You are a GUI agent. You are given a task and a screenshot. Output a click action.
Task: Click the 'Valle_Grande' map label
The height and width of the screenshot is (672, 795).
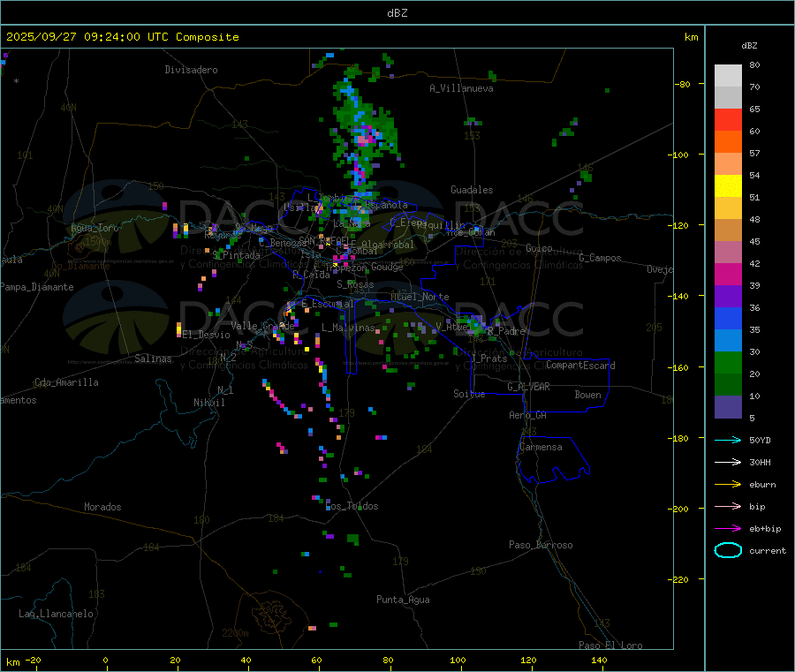pos(263,326)
